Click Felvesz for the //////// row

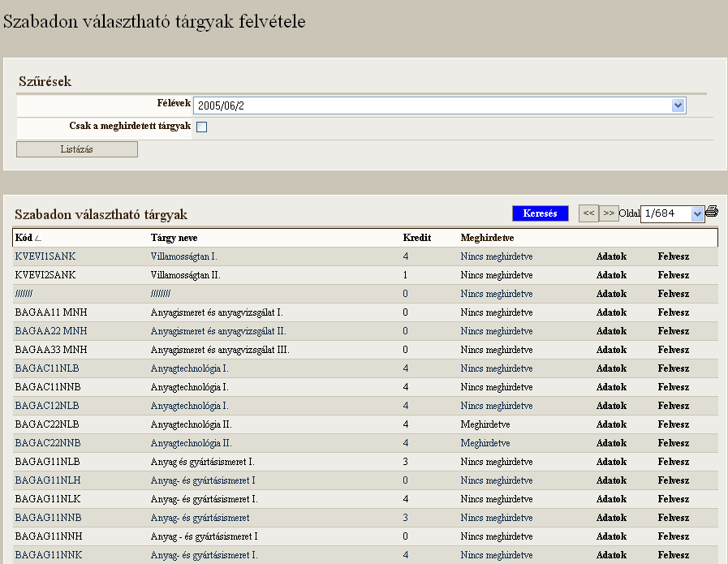pos(673,294)
